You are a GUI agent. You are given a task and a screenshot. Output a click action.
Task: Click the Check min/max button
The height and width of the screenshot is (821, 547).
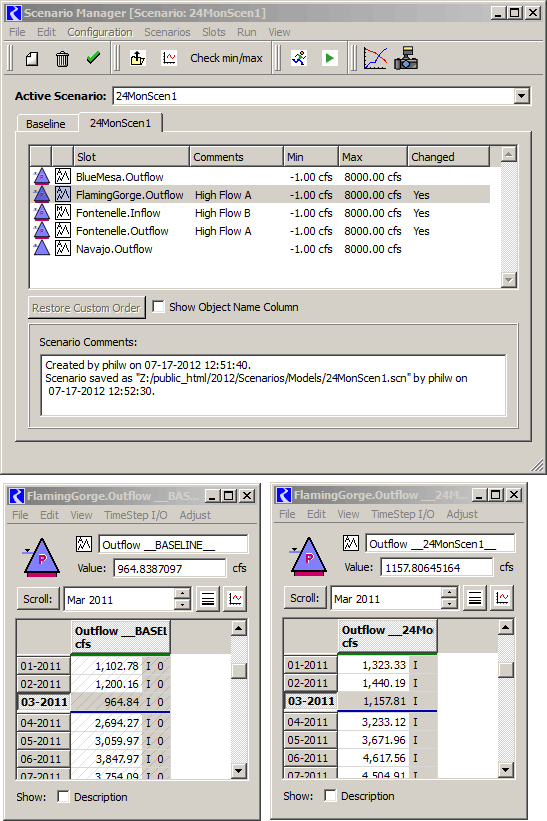(226, 58)
